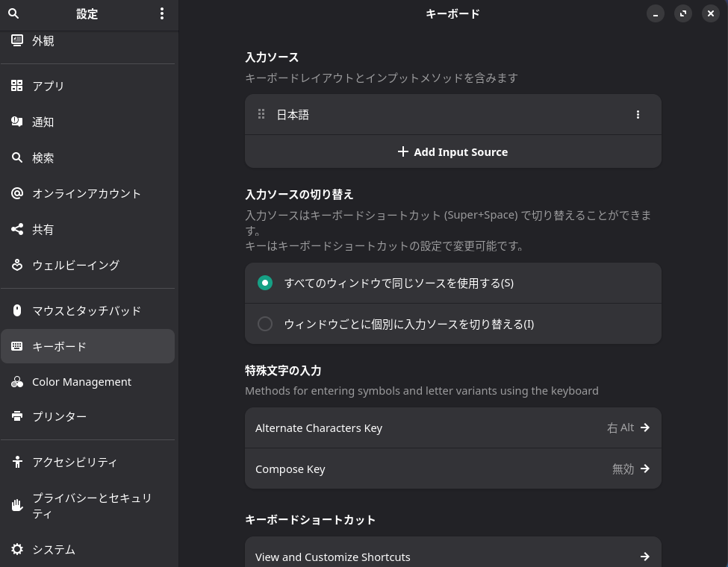Open アクセシビリティ settings panel
728x567 pixels.
75,462
